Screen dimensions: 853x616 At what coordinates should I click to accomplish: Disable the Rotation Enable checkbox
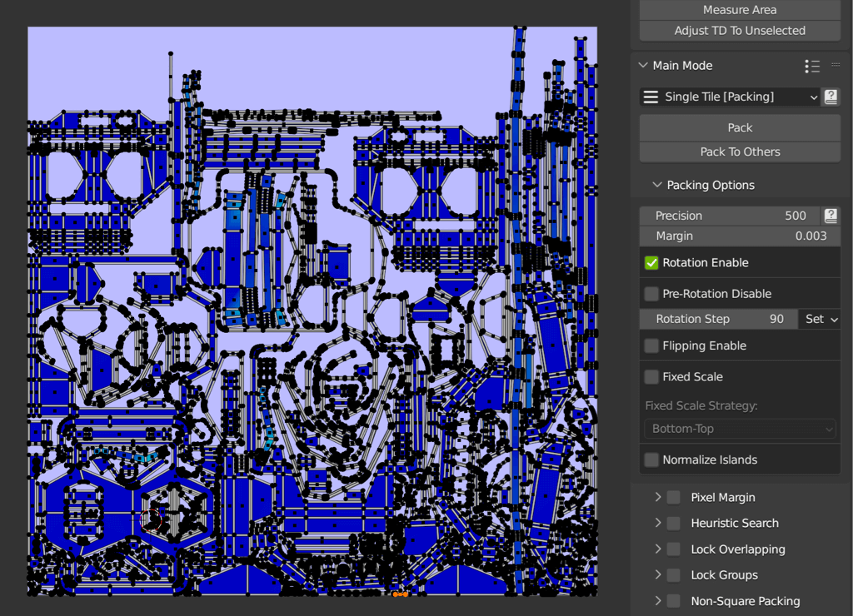[x=651, y=263]
